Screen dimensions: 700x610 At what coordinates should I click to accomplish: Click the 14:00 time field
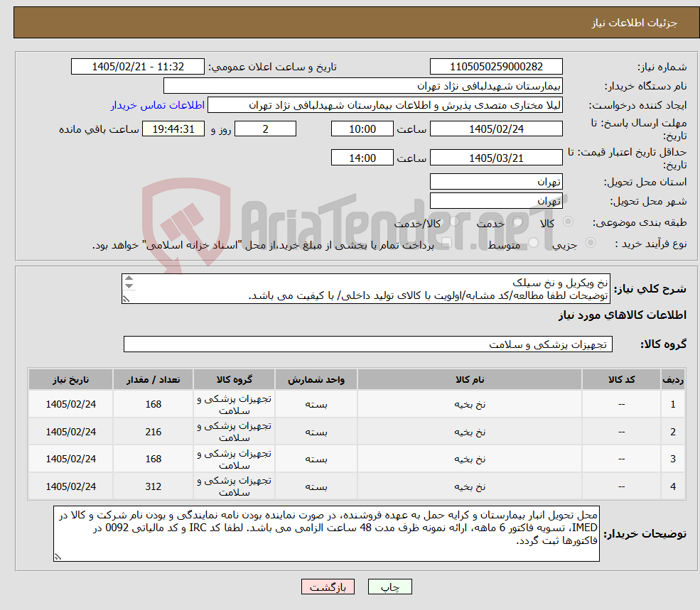pos(362,158)
